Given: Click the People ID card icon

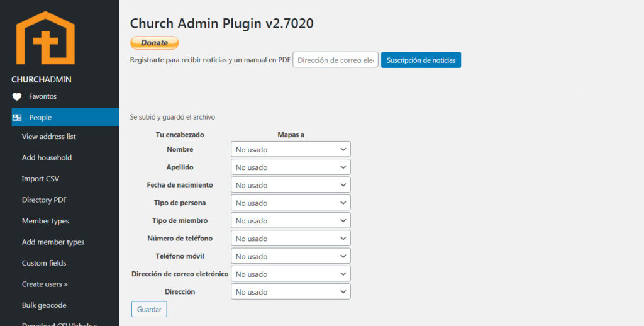Looking at the screenshot, I should 17,118.
